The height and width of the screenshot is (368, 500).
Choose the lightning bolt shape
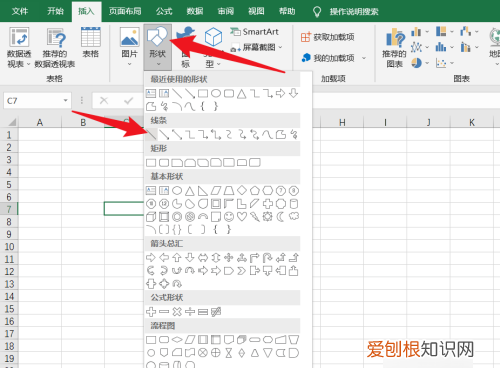[255, 217]
